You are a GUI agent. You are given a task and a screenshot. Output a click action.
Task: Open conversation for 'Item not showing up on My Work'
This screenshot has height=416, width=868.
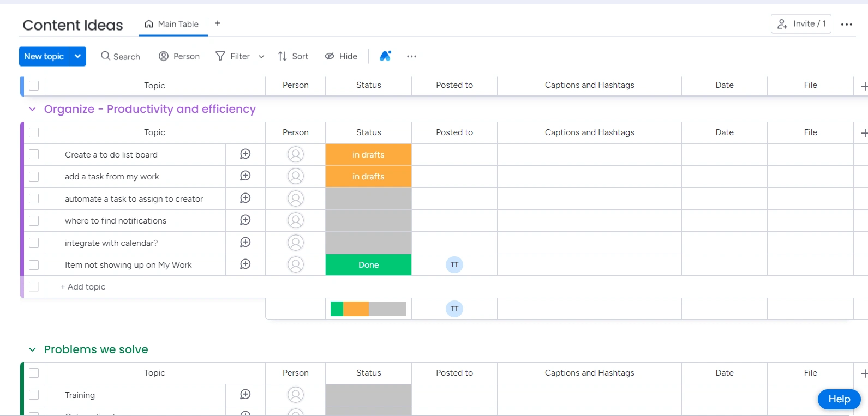[x=246, y=264]
